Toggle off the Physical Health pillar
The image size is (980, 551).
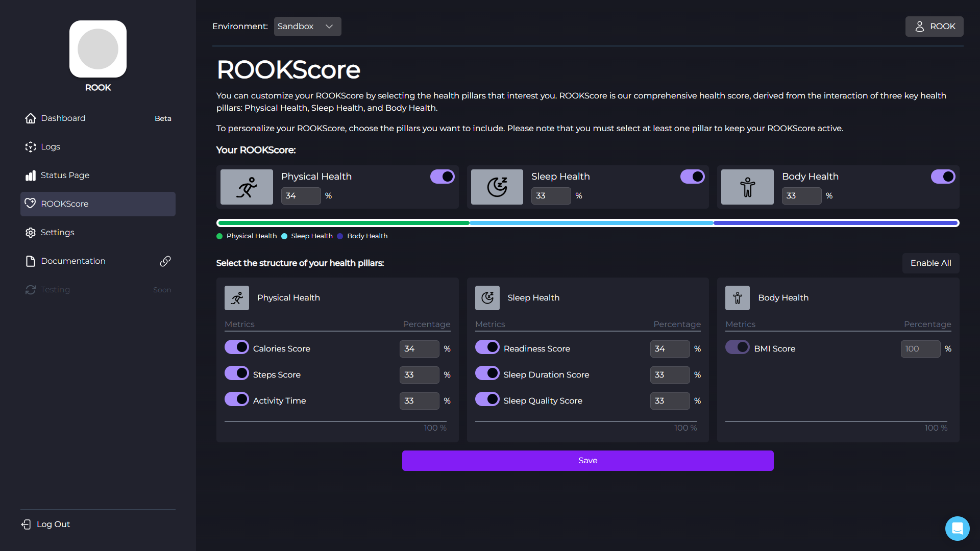(x=442, y=177)
